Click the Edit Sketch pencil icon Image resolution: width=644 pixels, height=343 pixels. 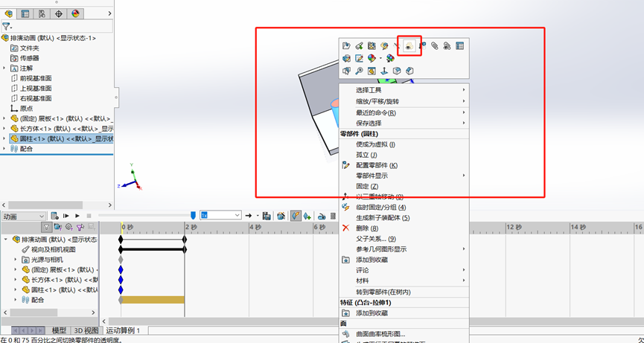coord(359,58)
